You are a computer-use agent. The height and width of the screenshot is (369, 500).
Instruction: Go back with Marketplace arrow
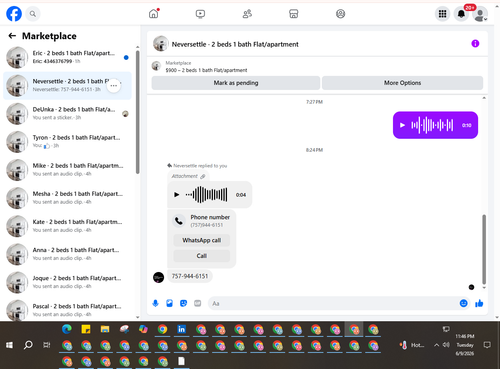[12, 36]
